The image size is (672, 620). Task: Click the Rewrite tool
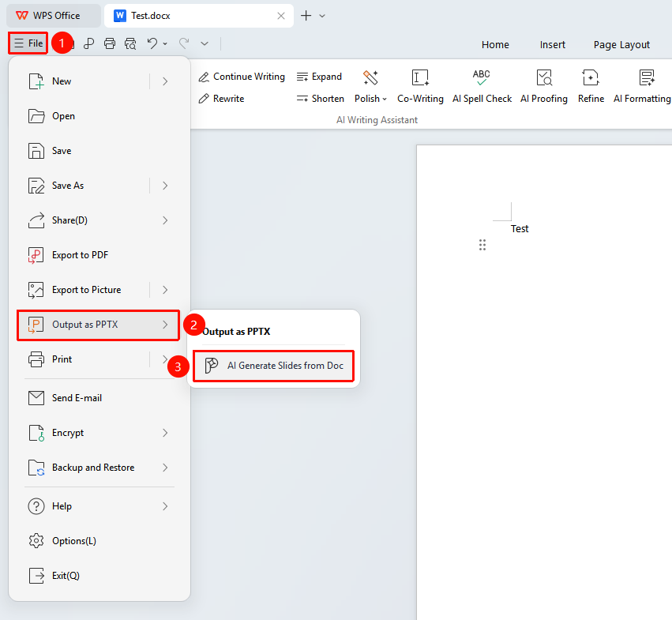tap(221, 99)
